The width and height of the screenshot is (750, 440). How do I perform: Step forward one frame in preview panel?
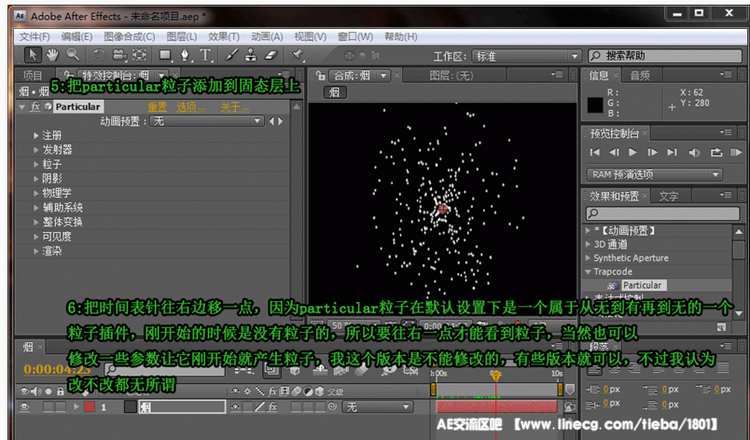pos(652,152)
